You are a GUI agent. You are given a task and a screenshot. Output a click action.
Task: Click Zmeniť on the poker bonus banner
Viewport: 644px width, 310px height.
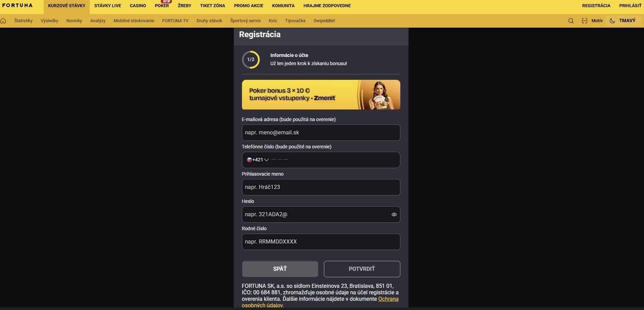pos(325,98)
